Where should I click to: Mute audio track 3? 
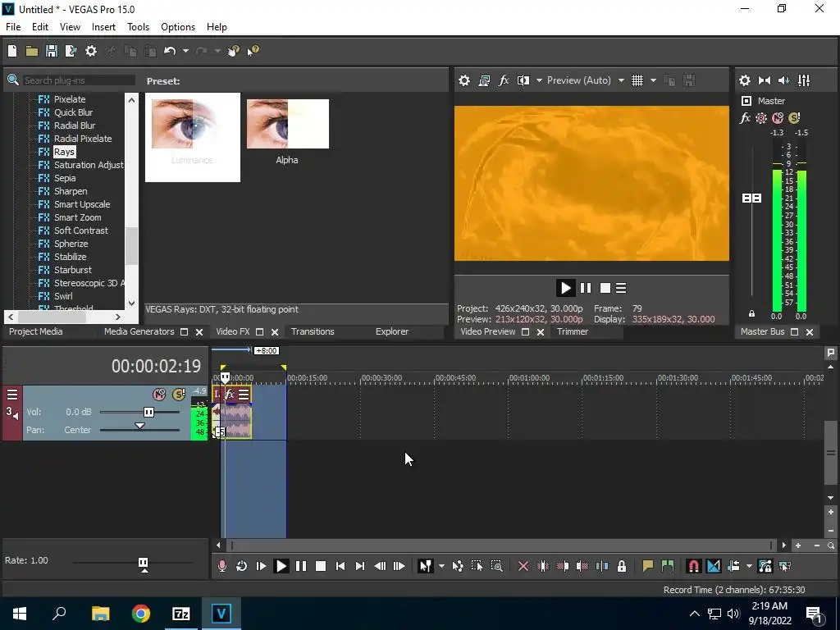point(159,395)
